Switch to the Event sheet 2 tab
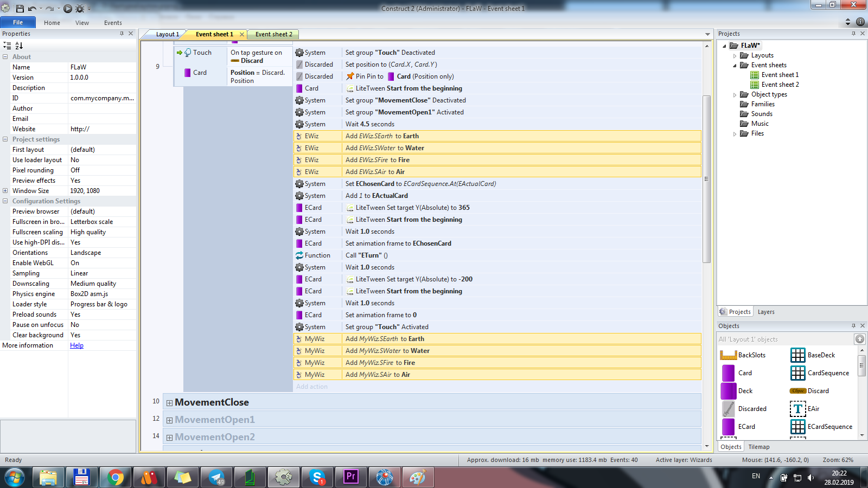Image resolution: width=868 pixels, height=488 pixels. 273,34
